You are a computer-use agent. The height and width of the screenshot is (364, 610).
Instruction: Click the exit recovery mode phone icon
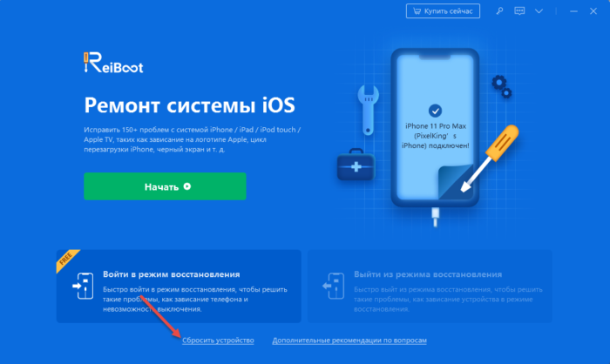(334, 286)
